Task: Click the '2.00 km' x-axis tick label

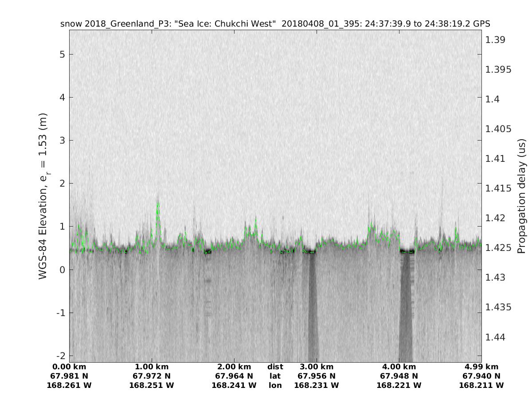Action: click(234, 367)
